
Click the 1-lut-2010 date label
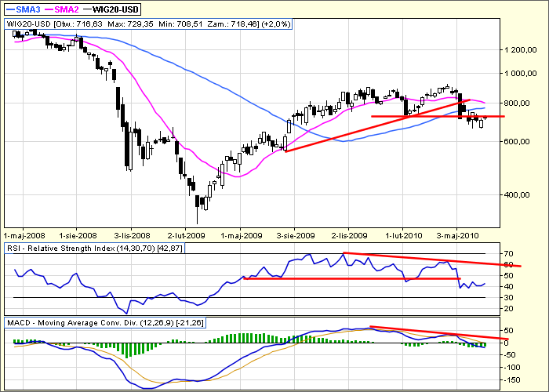click(x=404, y=235)
